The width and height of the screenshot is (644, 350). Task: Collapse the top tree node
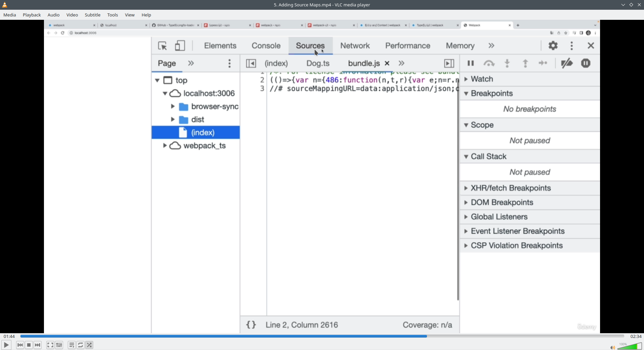(157, 80)
